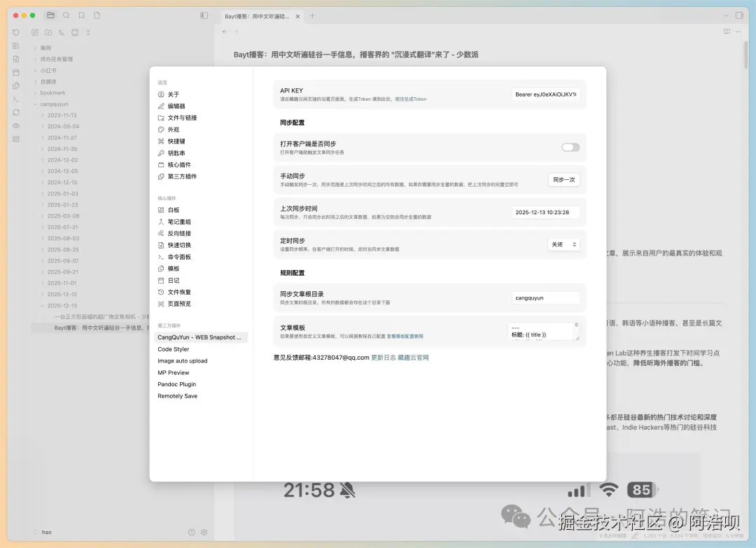
Task: Expand the 小红书 folder
Action: coord(48,71)
